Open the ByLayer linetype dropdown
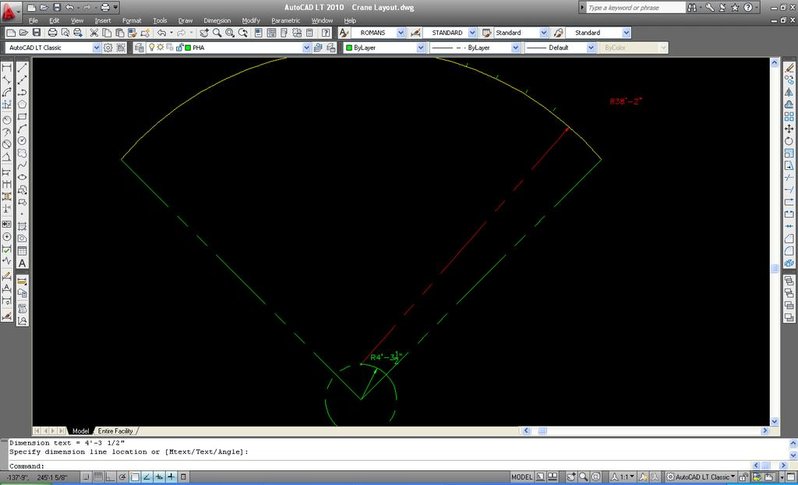 515,47
